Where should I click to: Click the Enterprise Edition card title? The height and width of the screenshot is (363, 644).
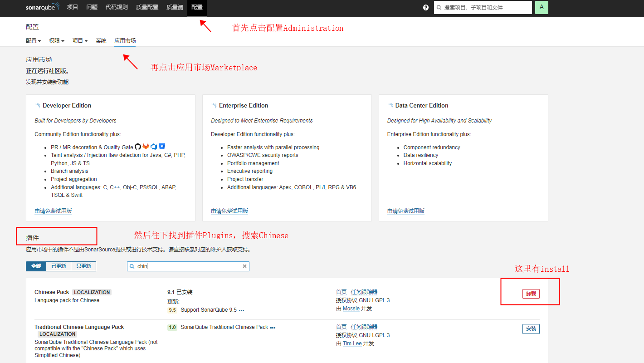click(244, 105)
